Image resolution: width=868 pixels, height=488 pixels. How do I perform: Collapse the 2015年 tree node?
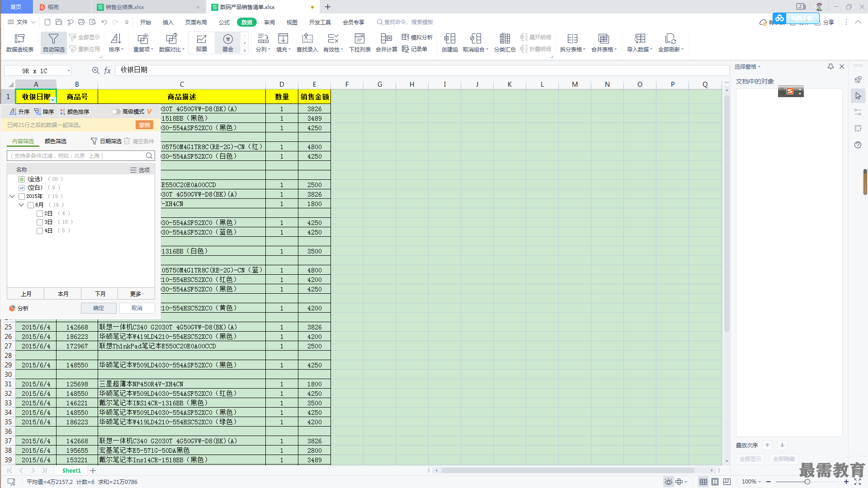[12, 197]
